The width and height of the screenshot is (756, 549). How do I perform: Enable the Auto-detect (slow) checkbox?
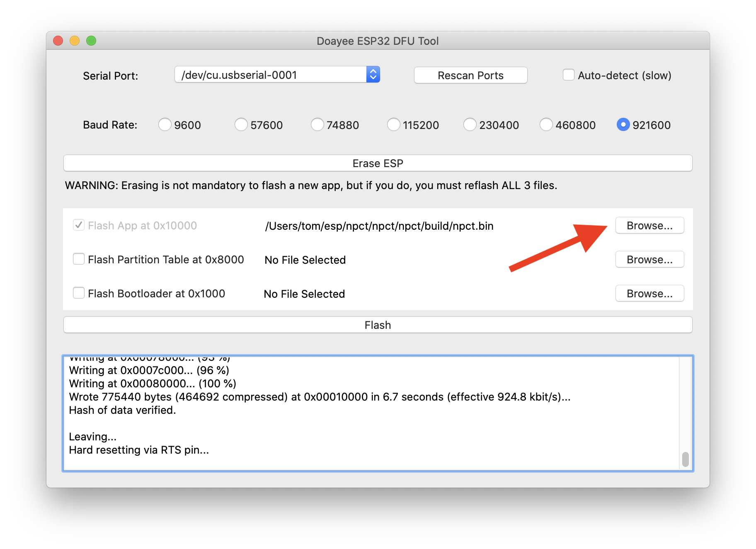568,75
